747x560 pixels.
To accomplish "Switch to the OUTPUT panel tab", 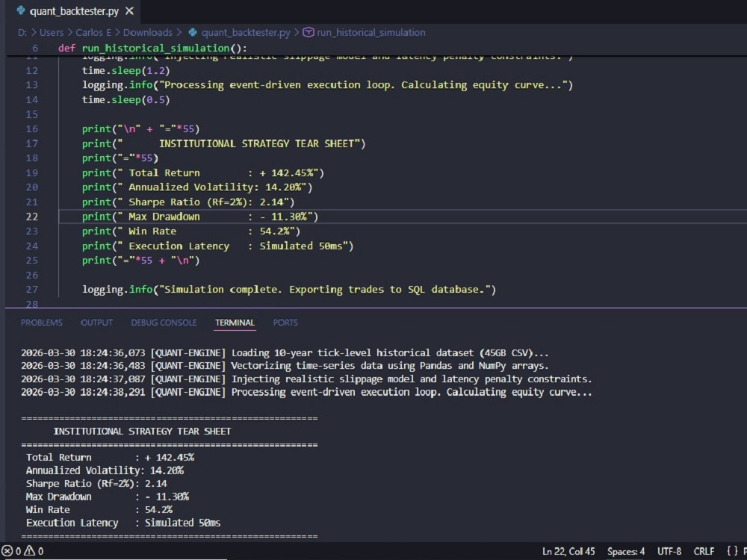I will click(96, 323).
